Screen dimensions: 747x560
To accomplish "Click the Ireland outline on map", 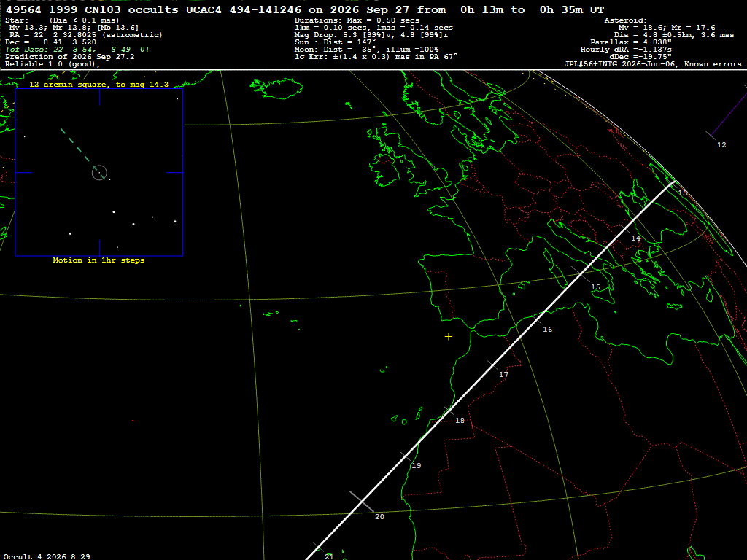I will (x=385, y=169).
